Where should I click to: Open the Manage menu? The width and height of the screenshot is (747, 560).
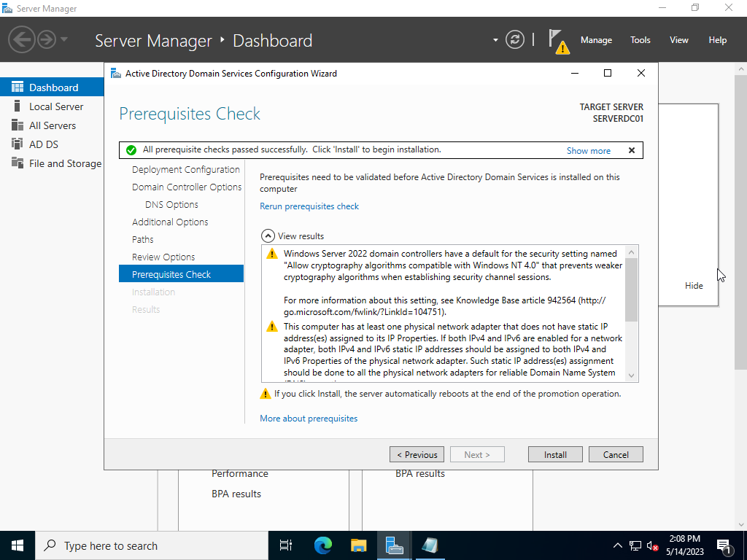point(596,40)
